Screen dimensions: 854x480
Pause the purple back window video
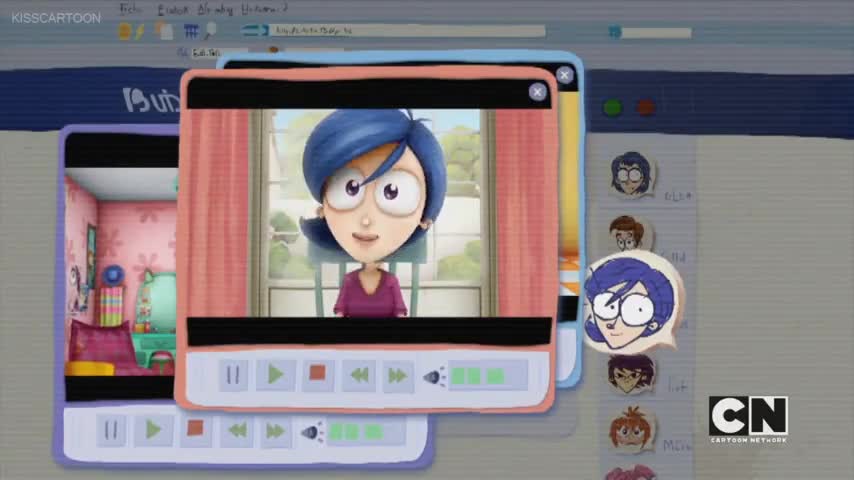tap(111, 430)
